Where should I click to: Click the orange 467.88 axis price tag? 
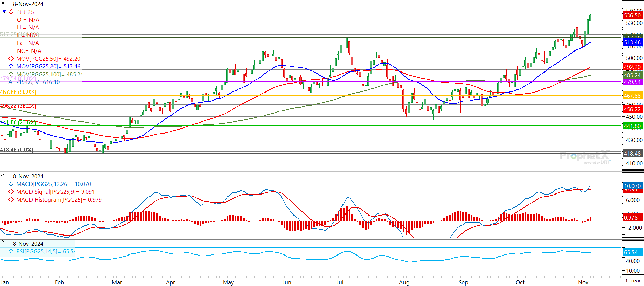[632, 96]
